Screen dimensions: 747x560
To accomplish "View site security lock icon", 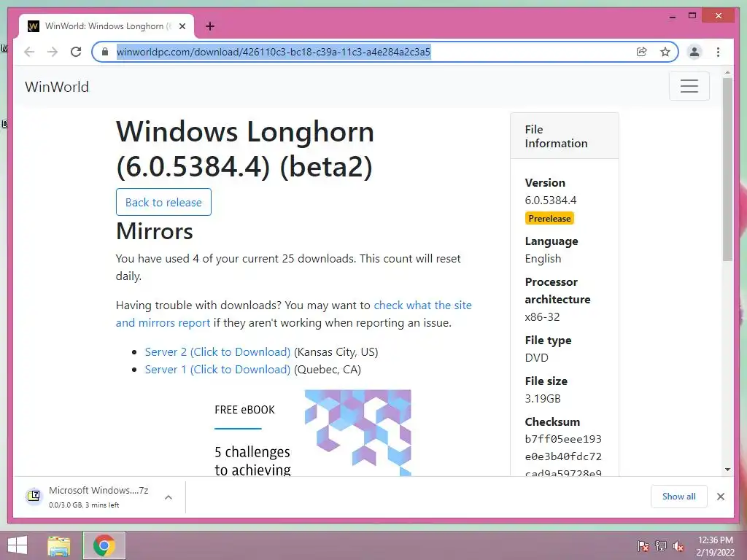I will (105, 52).
